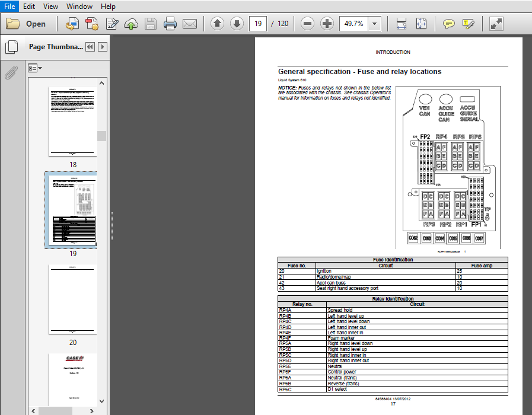Click the 'Relay Identification' table title

[x=393, y=299]
